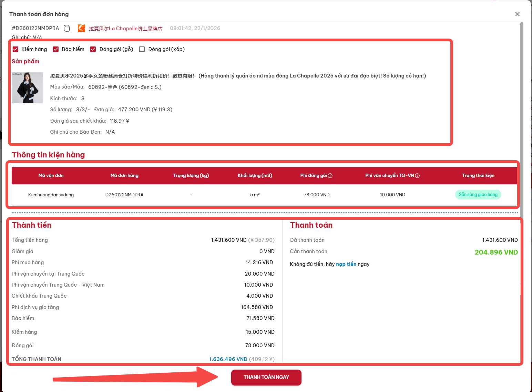
Task: Click the Tổng tiền hàng value 1.431.600 VND (¥ 357.90)
Action: point(243,240)
